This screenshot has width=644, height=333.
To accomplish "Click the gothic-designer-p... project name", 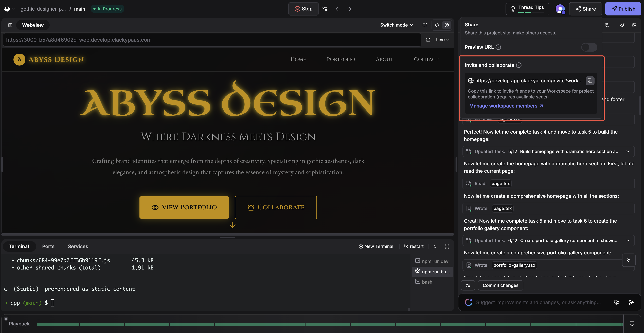I will tap(43, 9).
